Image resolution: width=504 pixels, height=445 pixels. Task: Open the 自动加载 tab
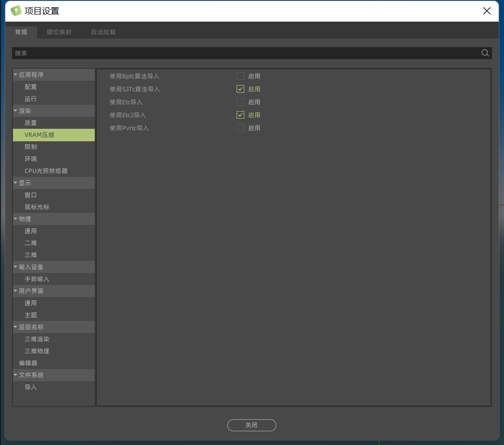pyautogui.click(x=103, y=32)
